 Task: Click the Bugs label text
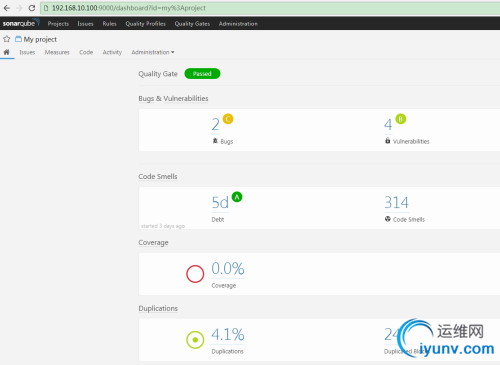coord(227,141)
